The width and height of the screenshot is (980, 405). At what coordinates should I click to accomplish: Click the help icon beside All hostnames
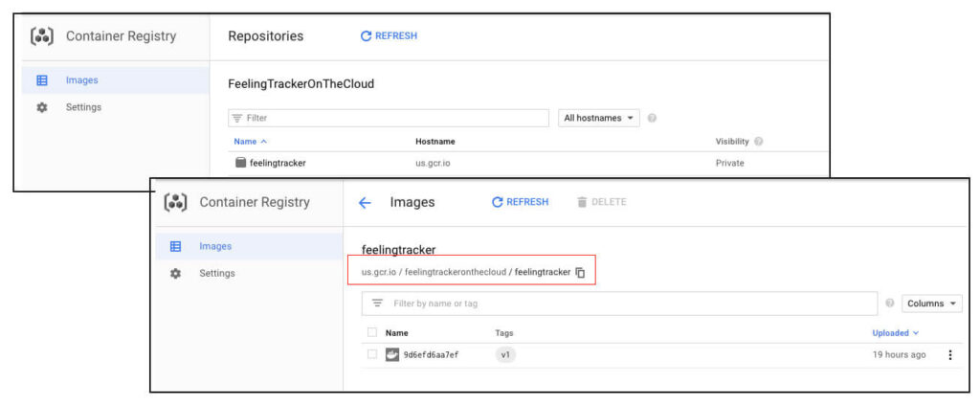[651, 118]
